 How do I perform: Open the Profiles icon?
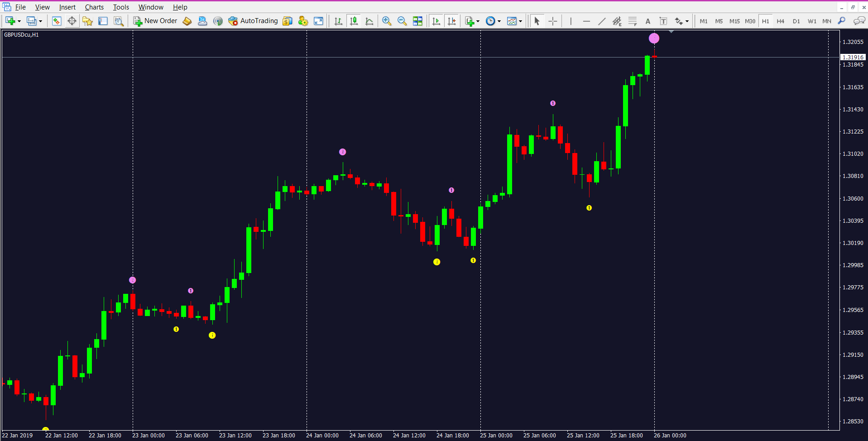(31, 21)
